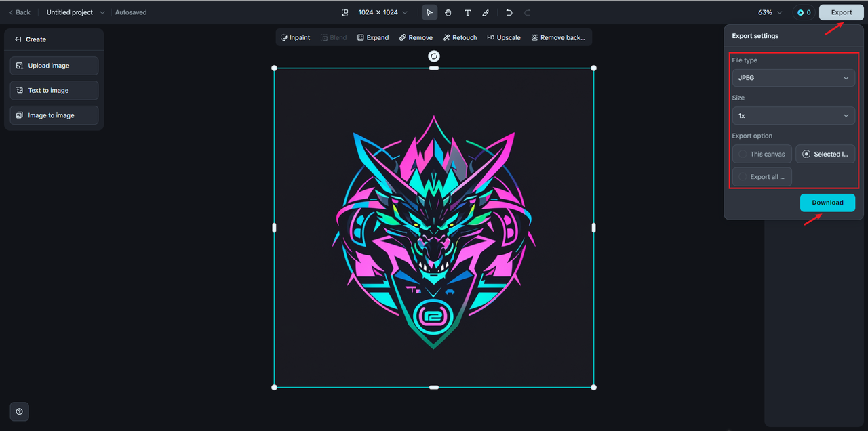Click the bottom edge midpoint handle

coord(434,388)
